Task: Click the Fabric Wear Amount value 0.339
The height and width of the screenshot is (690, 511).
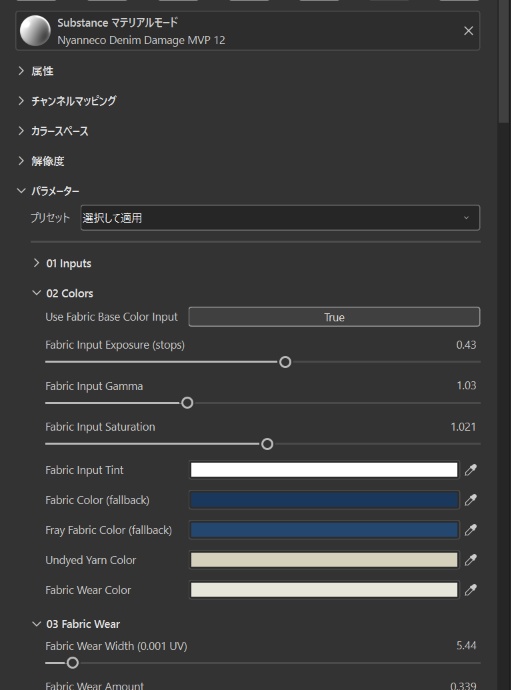Action: tap(463, 686)
